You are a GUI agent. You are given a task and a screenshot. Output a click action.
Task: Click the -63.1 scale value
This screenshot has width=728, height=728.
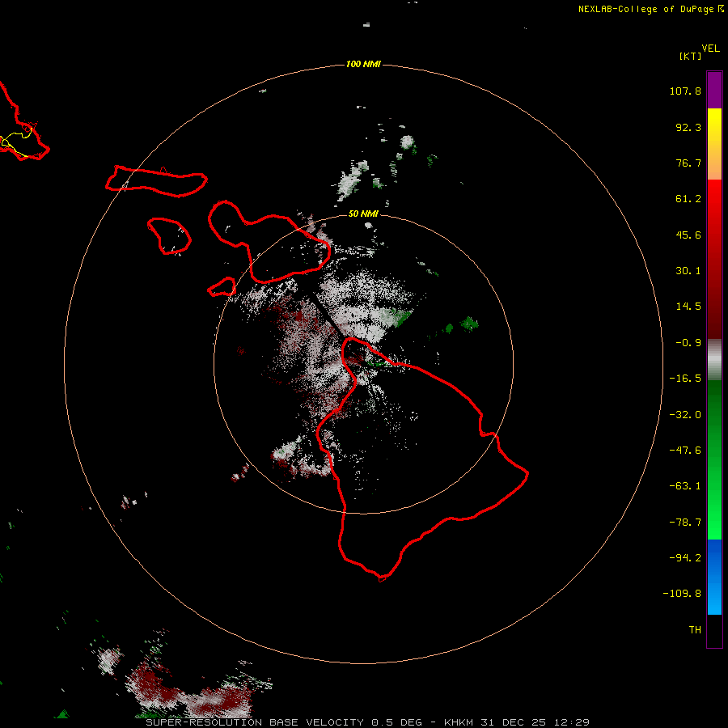pyautogui.click(x=685, y=486)
